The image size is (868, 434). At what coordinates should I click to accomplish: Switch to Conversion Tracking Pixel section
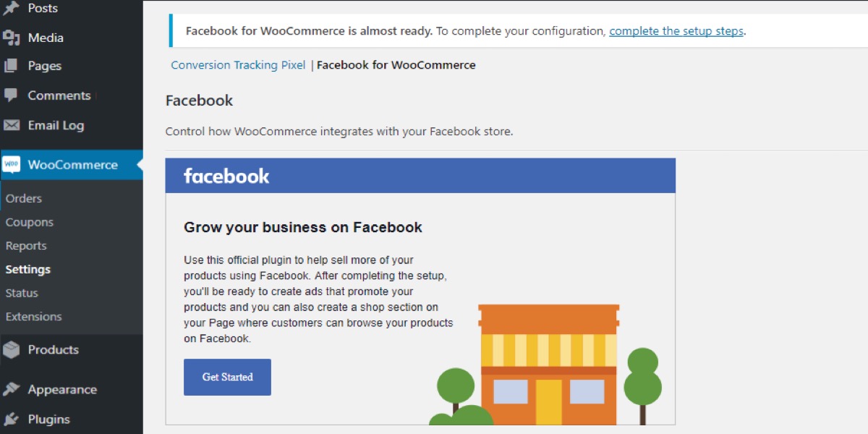point(238,65)
